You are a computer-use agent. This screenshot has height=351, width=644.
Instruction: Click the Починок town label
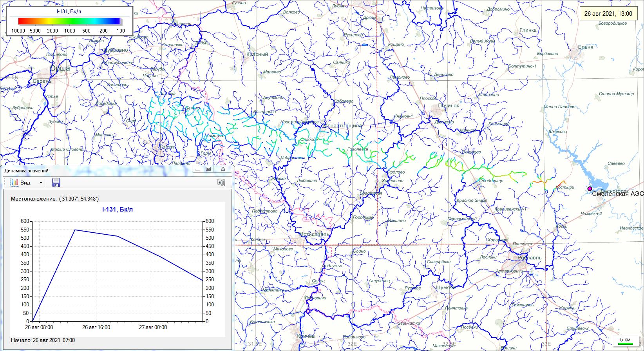coord(448,106)
